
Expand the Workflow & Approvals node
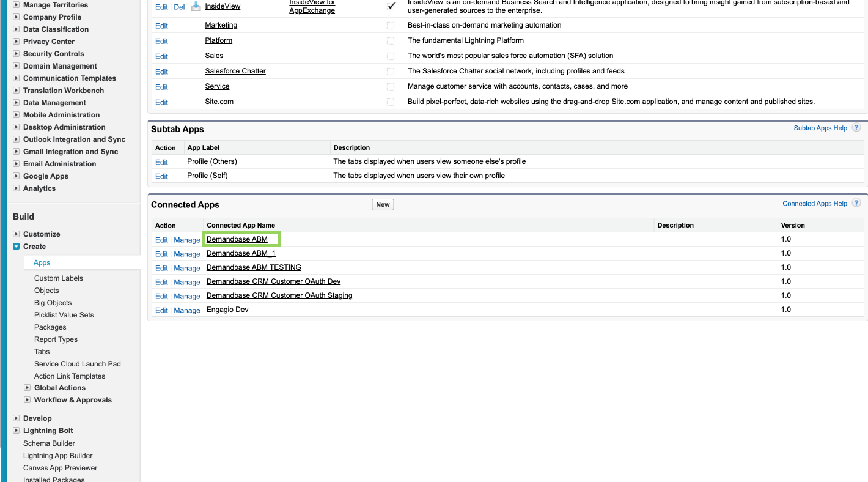(x=28, y=400)
